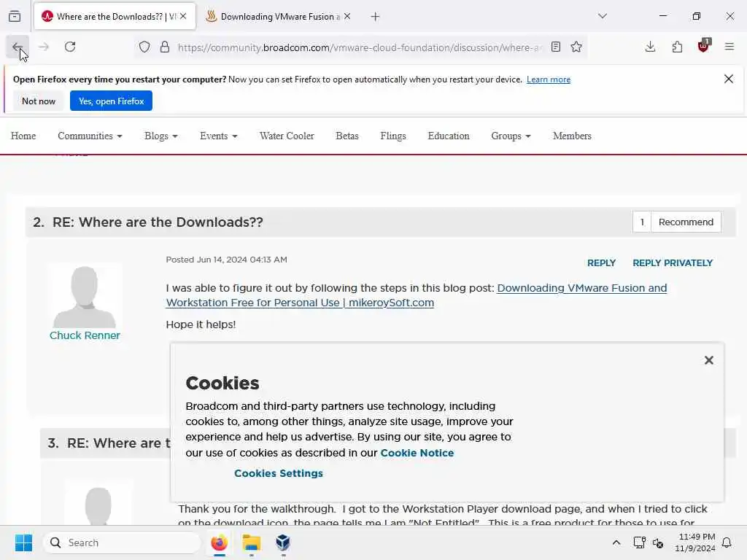This screenshot has width=747, height=560.
Task: Click the address bar URL field
Action: [360, 47]
